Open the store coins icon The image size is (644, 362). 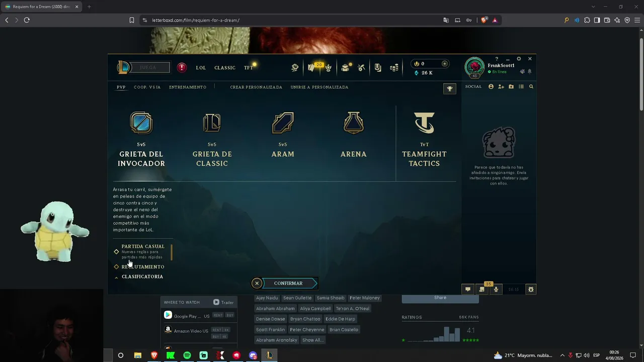tap(394, 67)
